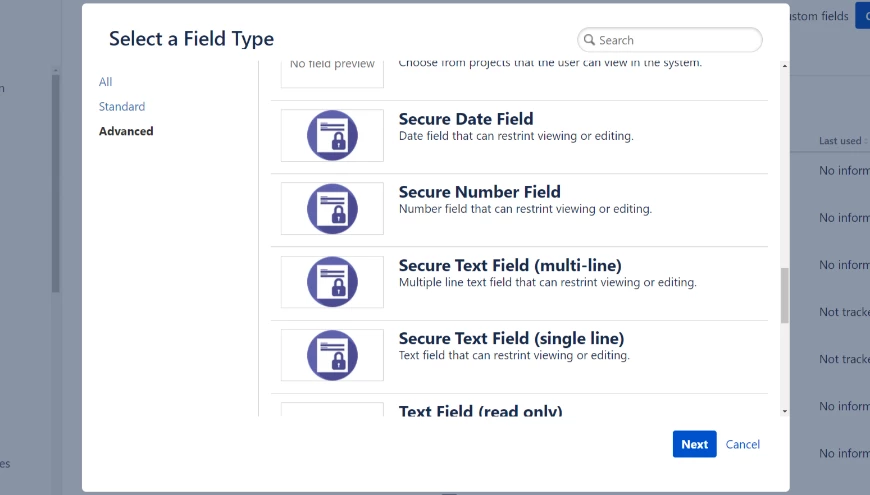
Task: Click the background page left scrollbar
Action: [x=55, y=183]
